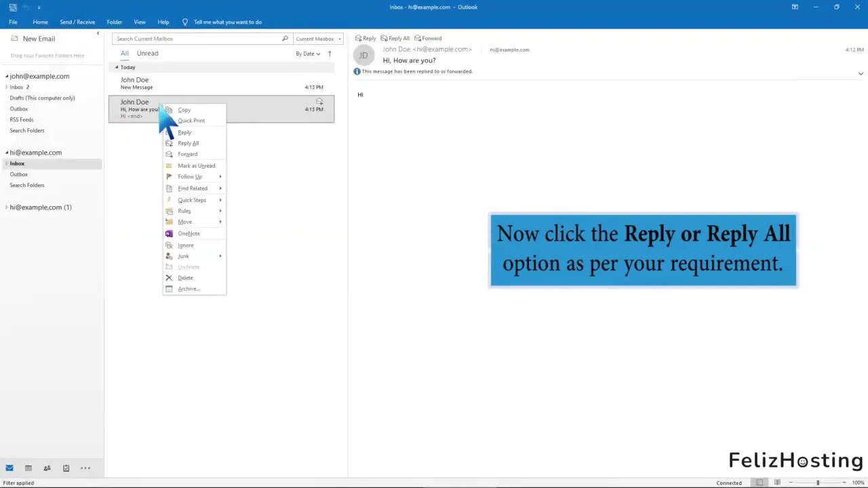
Task: Switch to Reading view in status bar
Action: click(x=776, y=483)
